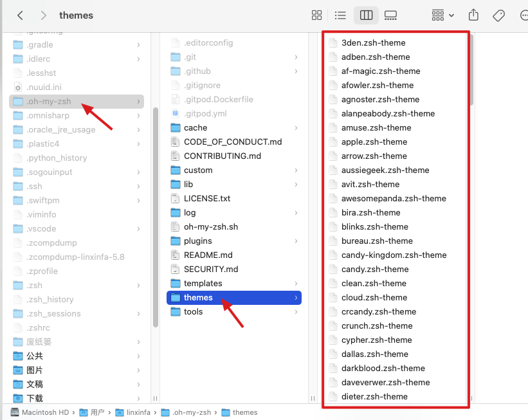Viewport: 528px width, 420px height.
Task: Expand the .omnisharp folder chevron
Action: coord(138,116)
